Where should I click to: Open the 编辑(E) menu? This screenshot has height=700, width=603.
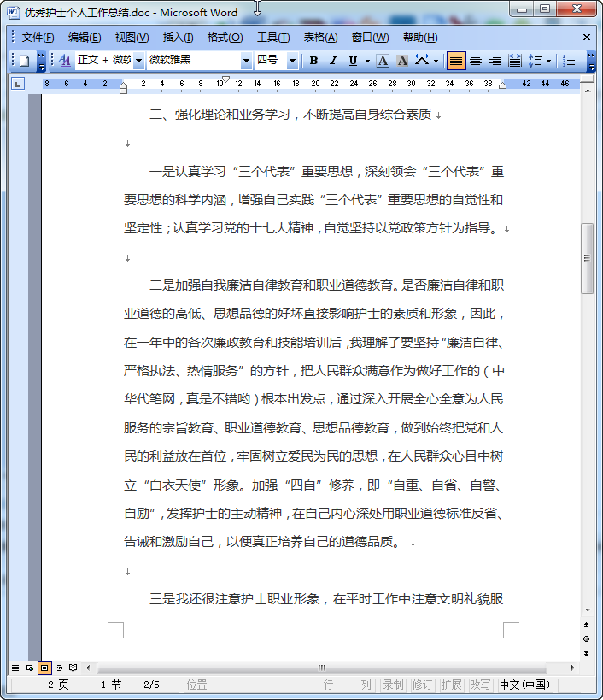(x=85, y=38)
